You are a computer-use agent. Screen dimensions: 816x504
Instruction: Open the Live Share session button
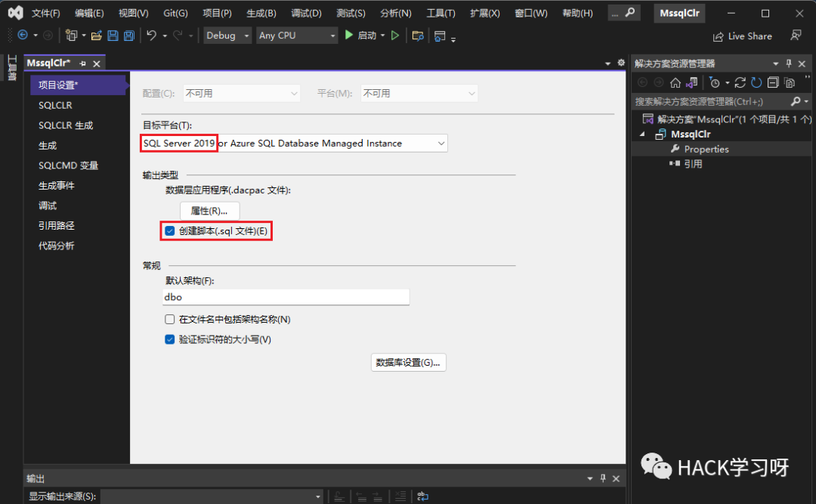point(743,36)
